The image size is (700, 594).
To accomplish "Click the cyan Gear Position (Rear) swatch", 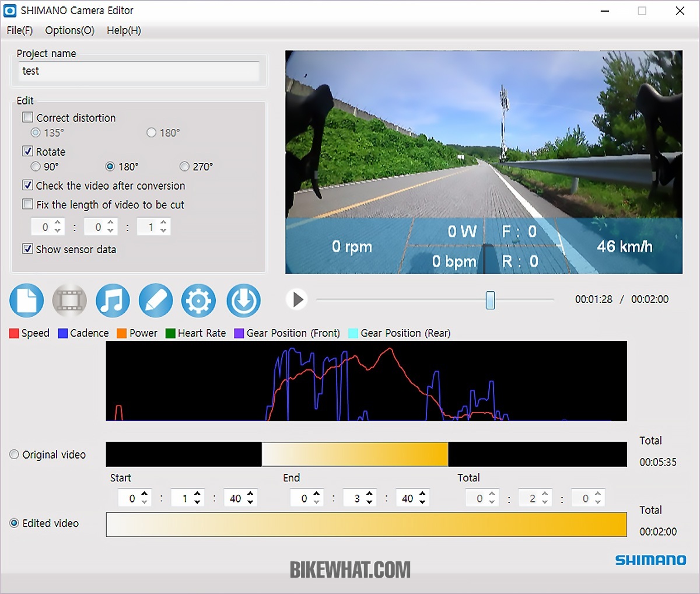I will 353,333.
